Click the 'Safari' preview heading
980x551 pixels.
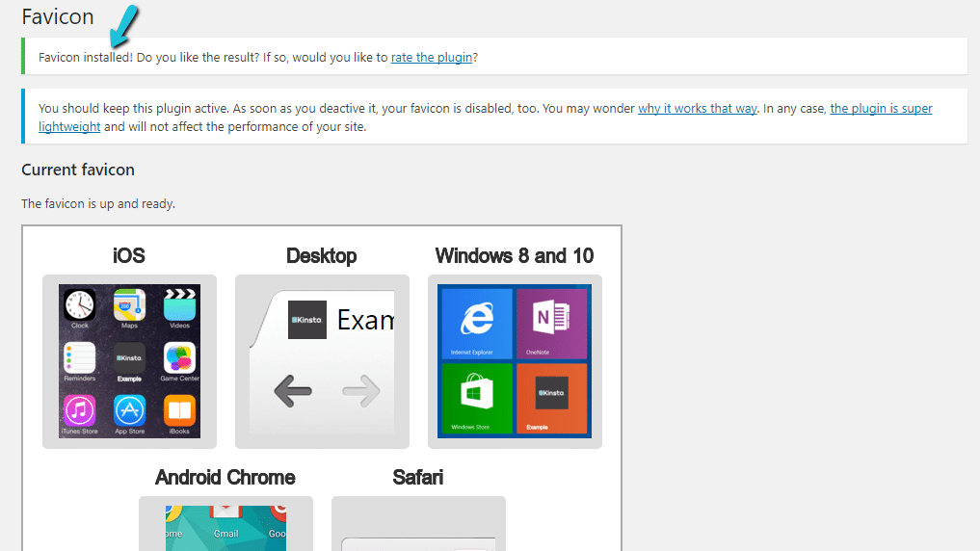(418, 477)
